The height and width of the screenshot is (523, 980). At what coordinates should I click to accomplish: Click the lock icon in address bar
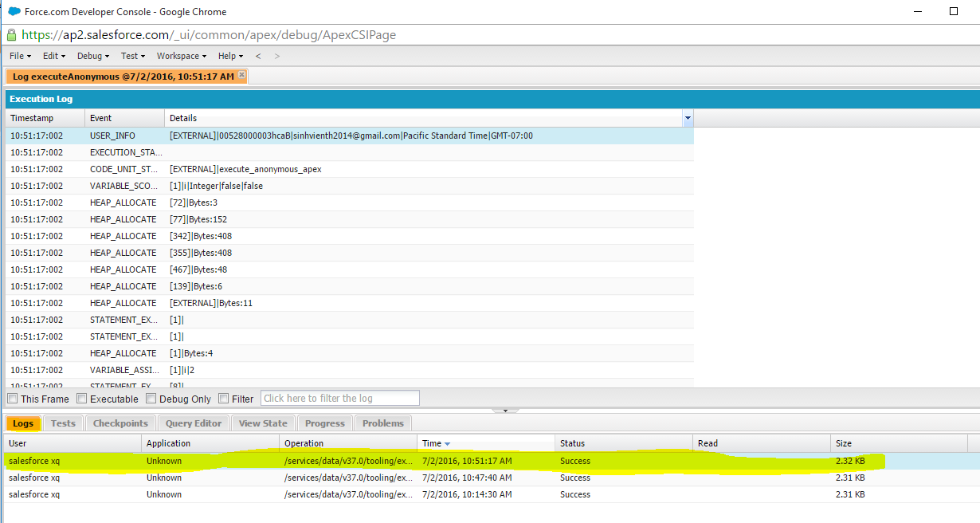point(12,35)
